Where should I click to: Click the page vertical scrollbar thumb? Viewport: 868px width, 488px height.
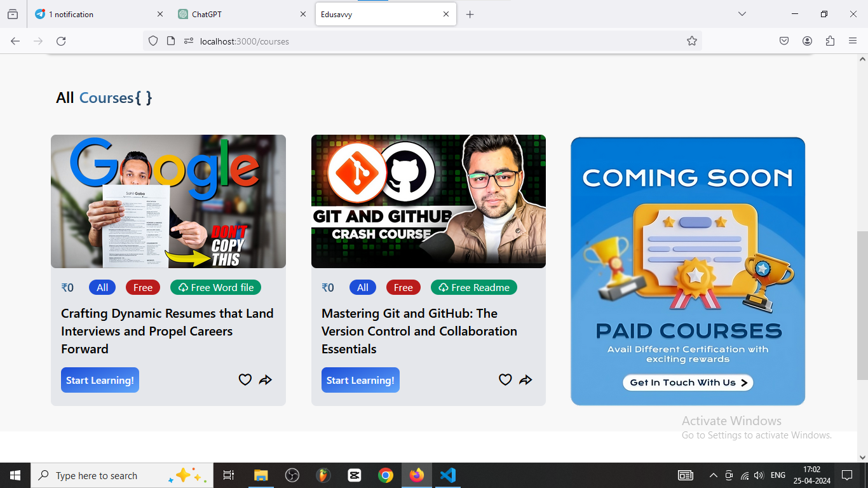click(x=862, y=305)
